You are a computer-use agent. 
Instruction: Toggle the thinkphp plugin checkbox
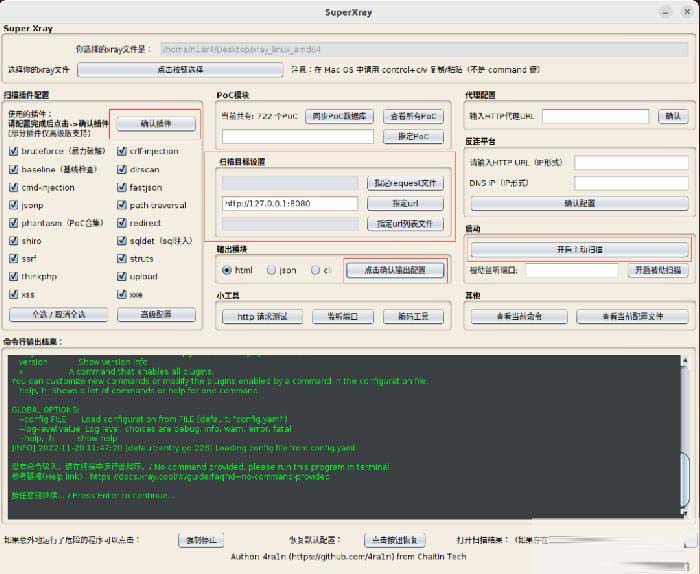pos(13,276)
